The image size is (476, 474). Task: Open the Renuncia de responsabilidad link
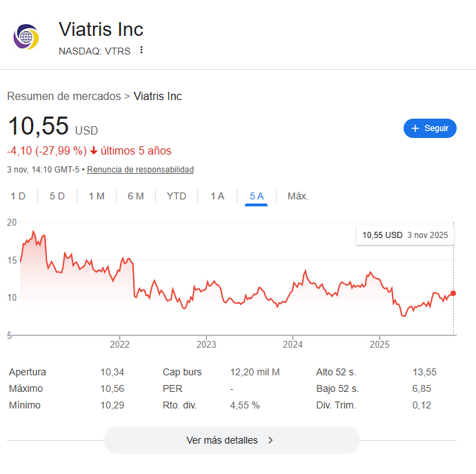click(x=140, y=170)
